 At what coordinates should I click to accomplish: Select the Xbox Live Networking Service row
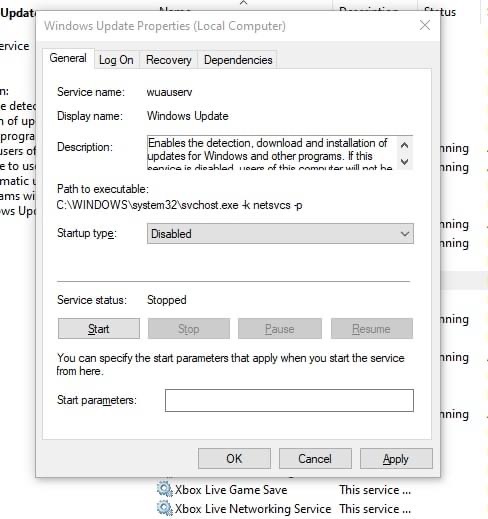coord(283,509)
